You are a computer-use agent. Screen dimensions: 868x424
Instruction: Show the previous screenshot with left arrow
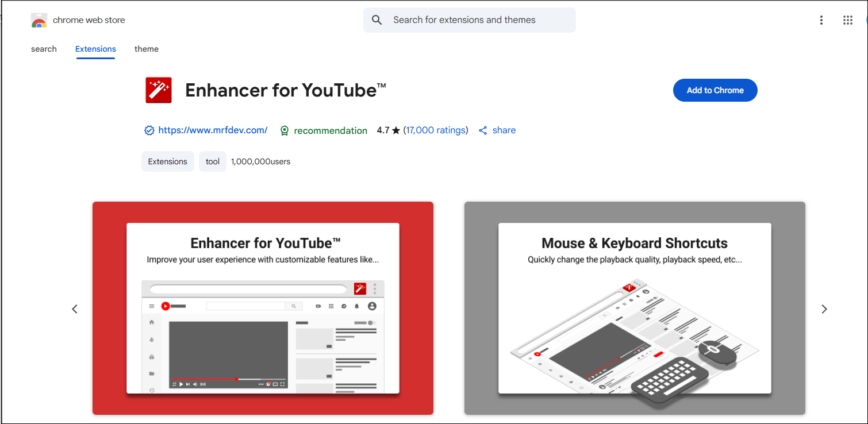tap(75, 309)
